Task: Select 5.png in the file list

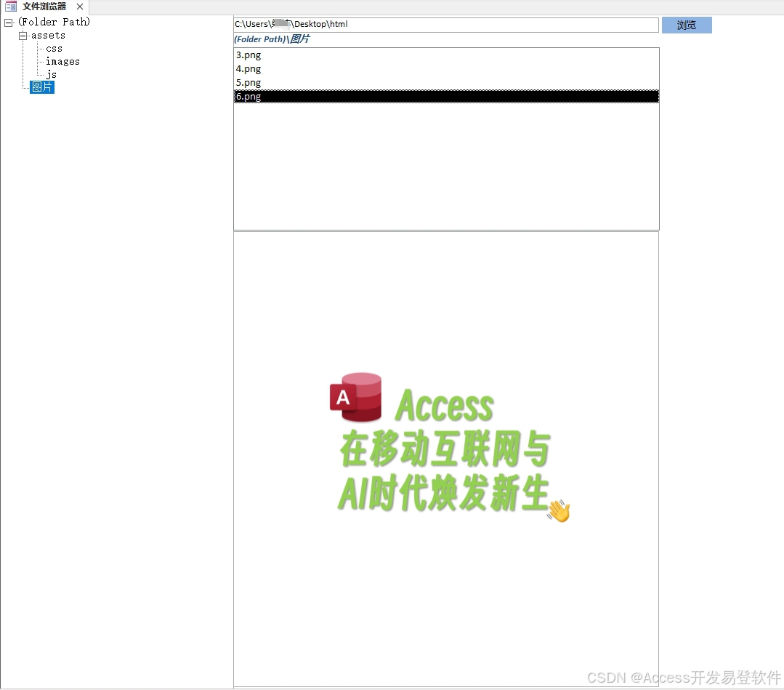Action: pyautogui.click(x=446, y=83)
